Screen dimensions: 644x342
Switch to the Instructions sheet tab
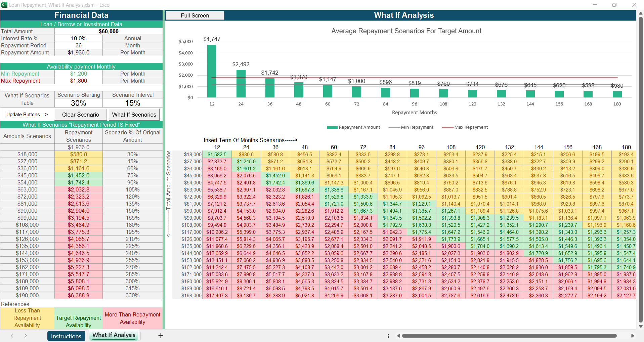66,336
